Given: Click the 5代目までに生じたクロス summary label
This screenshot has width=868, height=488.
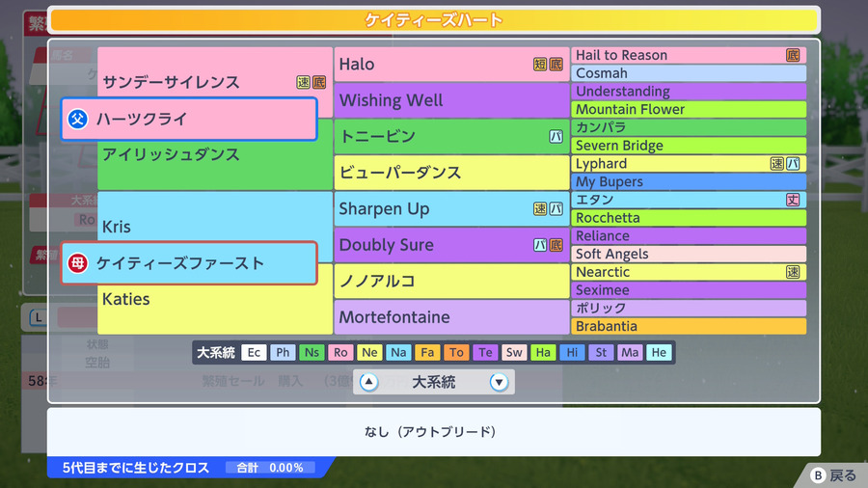Looking at the screenshot, I should tap(136, 468).
